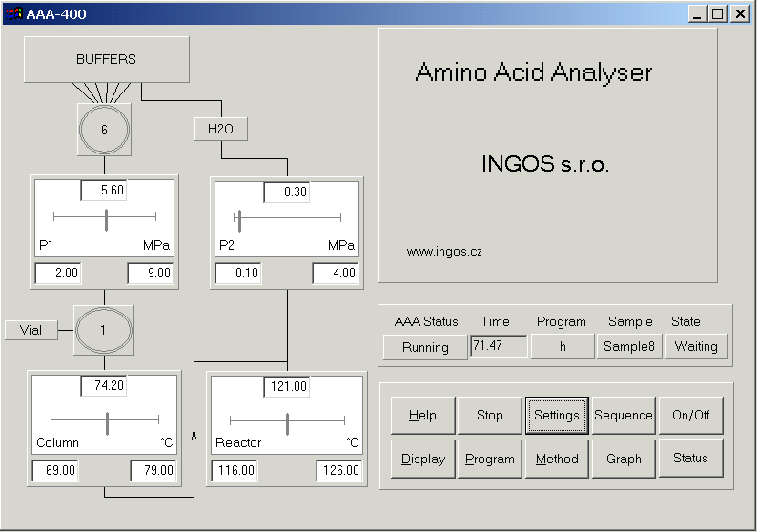Open the BUFFERS box
757x532 pixels.
click(106, 59)
